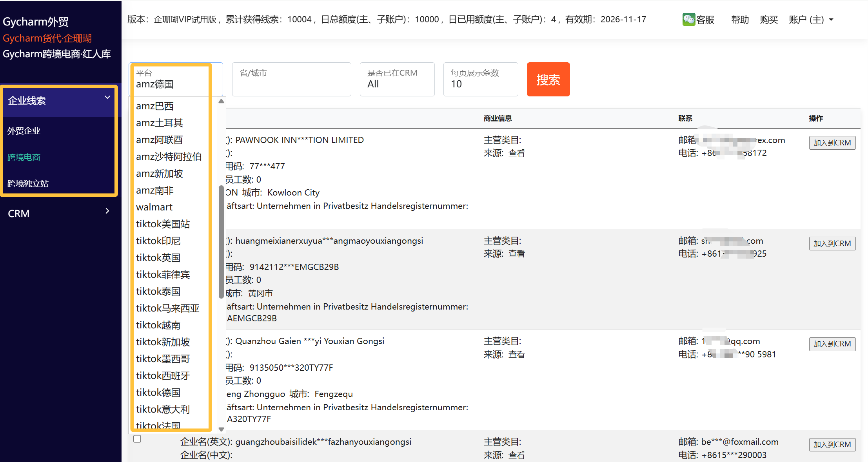The image size is (868, 462).
Task: Open the 每页展示条数 page size dropdown
Action: tap(480, 80)
